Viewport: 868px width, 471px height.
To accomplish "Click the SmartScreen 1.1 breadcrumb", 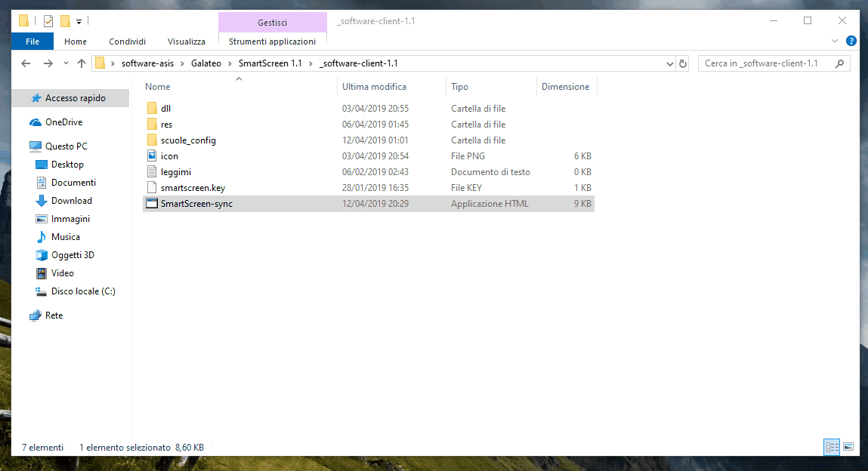I will point(270,63).
